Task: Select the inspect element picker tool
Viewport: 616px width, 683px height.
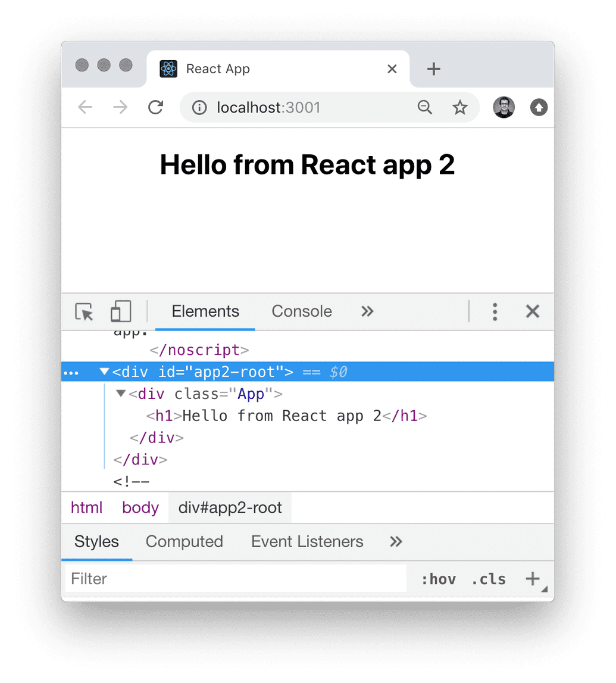Action: point(85,311)
